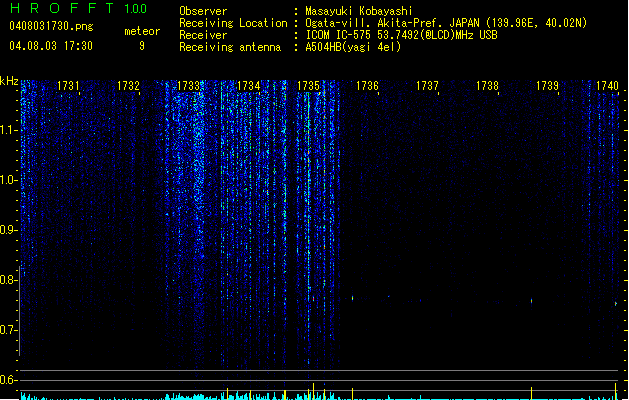Click the 1731 time marker
This screenshot has height=400, width=629.
point(68,86)
